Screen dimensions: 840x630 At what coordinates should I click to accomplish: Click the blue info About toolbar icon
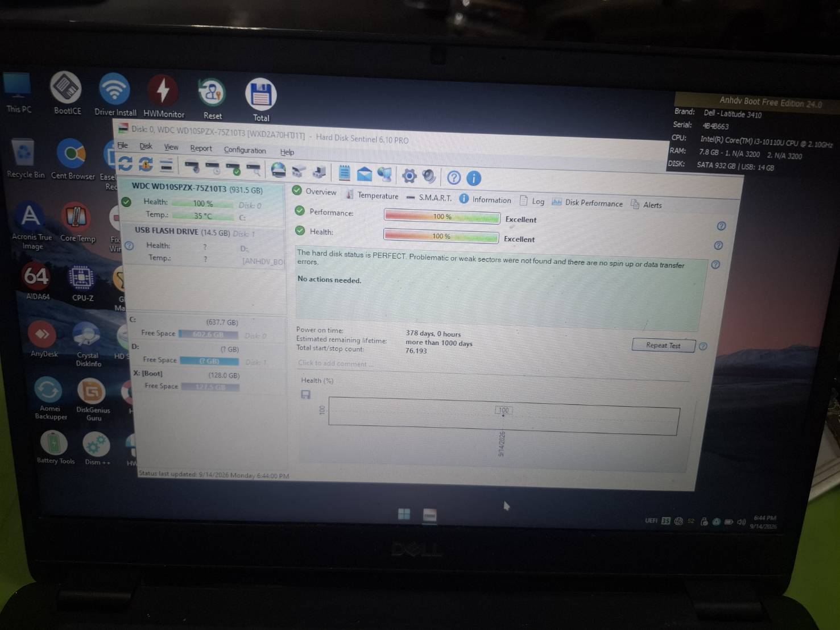click(x=473, y=179)
